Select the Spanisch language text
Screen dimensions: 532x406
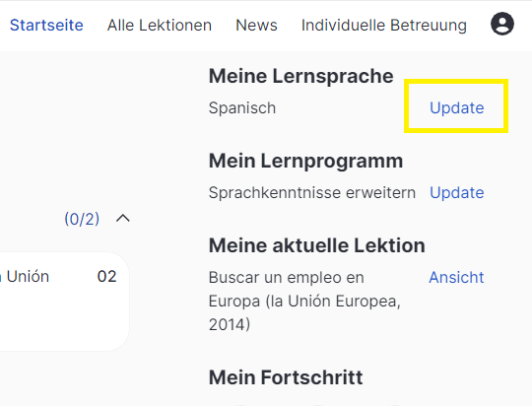242,108
